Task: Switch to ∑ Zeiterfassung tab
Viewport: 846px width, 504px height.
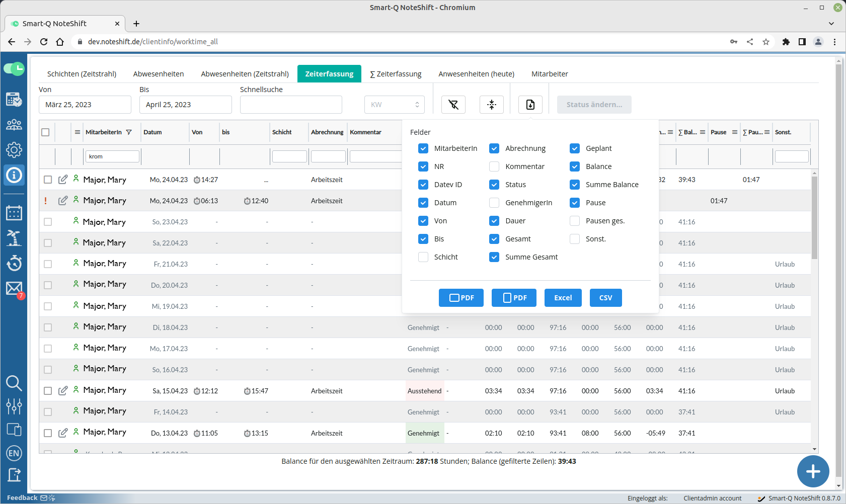Action: [396, 74]
